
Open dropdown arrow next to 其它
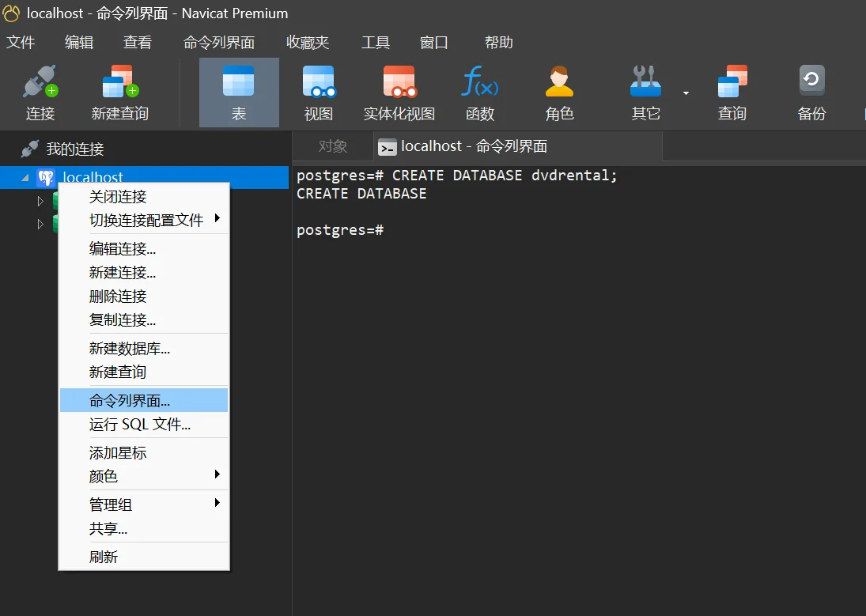click(686, 93)
